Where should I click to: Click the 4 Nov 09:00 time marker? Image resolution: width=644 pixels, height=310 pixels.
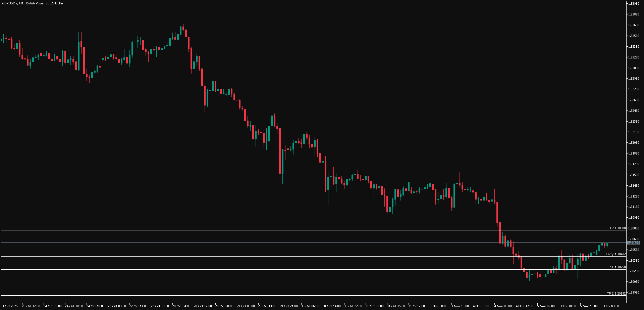coord(503,306)
